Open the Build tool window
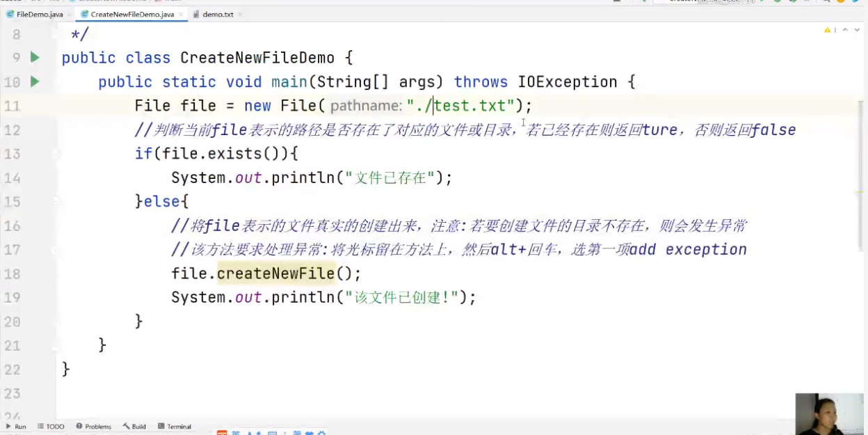The image size is (868, 435). pos(134,426)
